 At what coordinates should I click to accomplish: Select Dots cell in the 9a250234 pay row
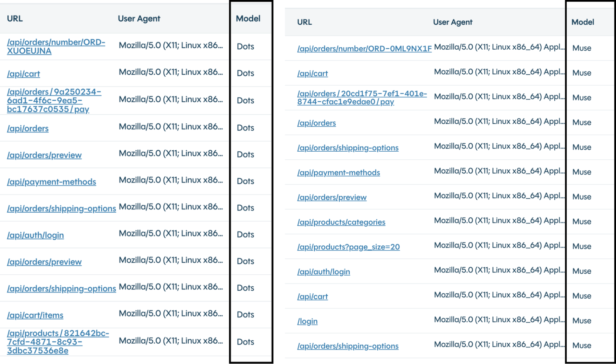[246, 100]
